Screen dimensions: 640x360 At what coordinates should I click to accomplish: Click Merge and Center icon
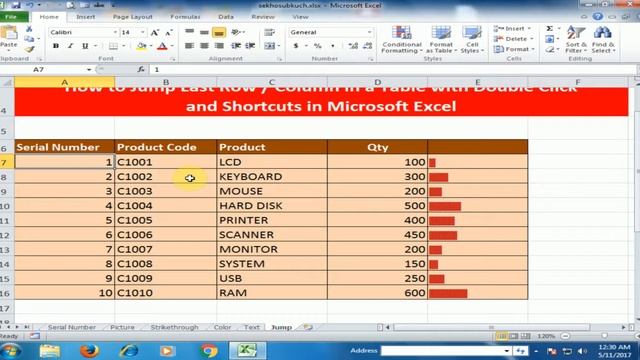[x=269, y=46]
